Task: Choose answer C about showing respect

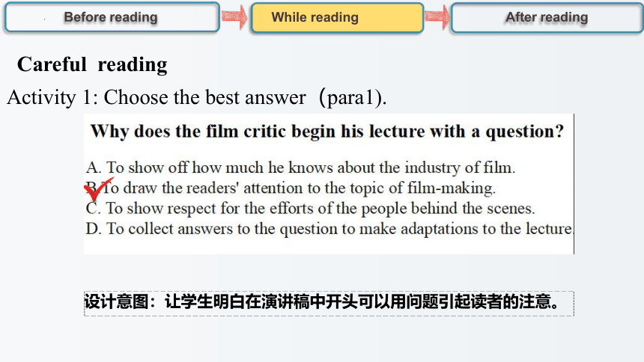Action: (x=311, y=208)
